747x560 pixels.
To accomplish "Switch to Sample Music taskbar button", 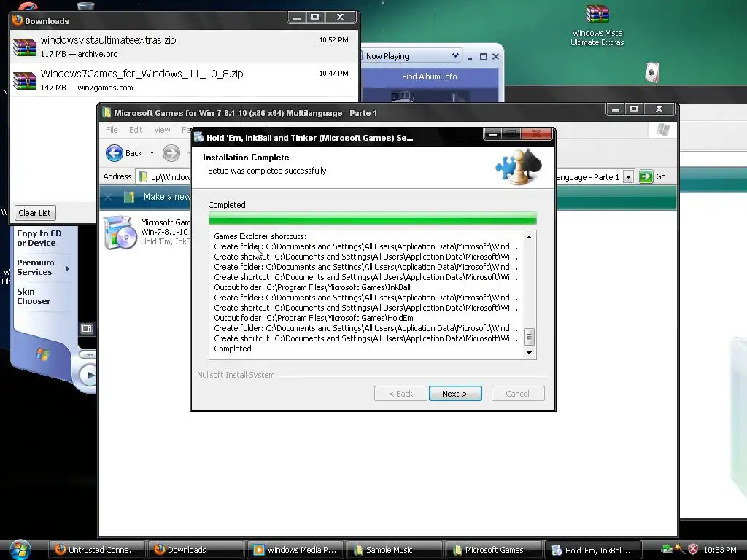I will pos(394,550).
